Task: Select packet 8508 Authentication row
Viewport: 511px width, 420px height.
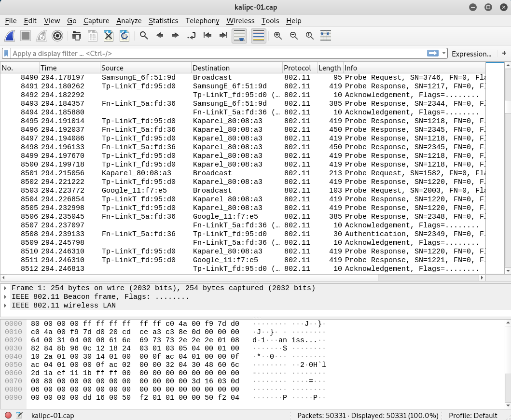Action: click(243, 234)
